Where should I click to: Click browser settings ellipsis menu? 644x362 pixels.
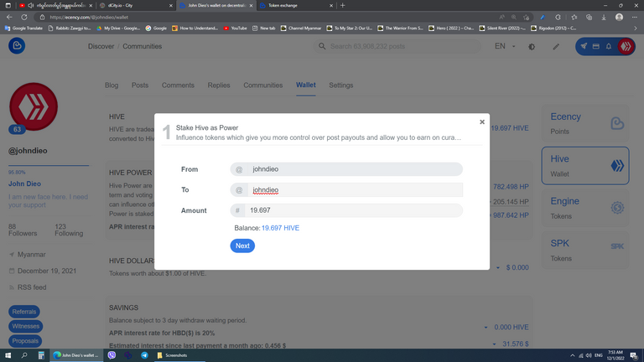coord(635,18)
